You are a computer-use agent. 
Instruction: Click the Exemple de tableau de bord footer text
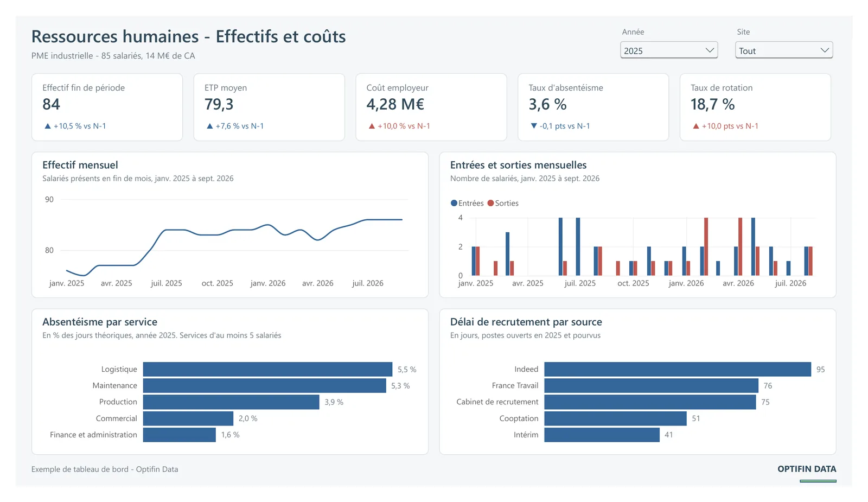105,469
